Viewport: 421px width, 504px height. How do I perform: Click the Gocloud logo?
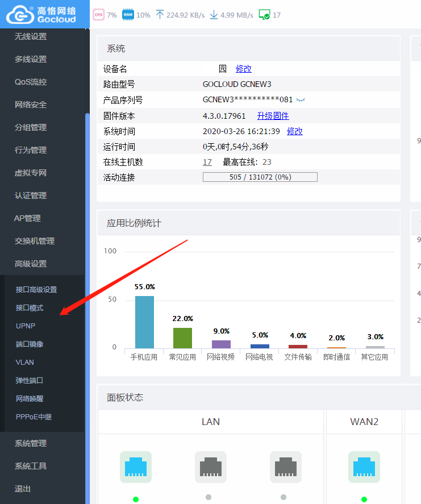tap(41, 14)
